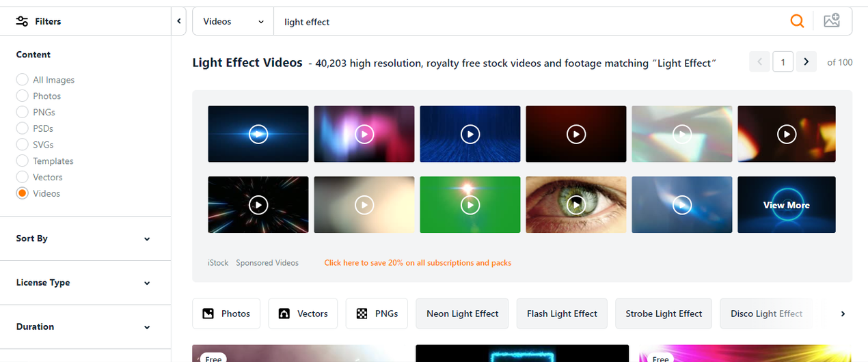868x362 pixels.
Task: Play the blue lens flare sponsored video
Action: [x=258, y=134]
